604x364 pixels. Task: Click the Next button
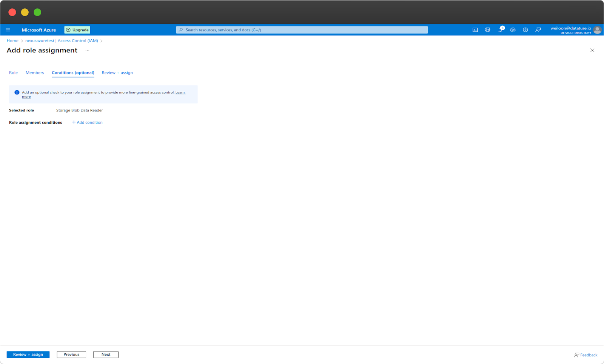(x=106, y=354)
